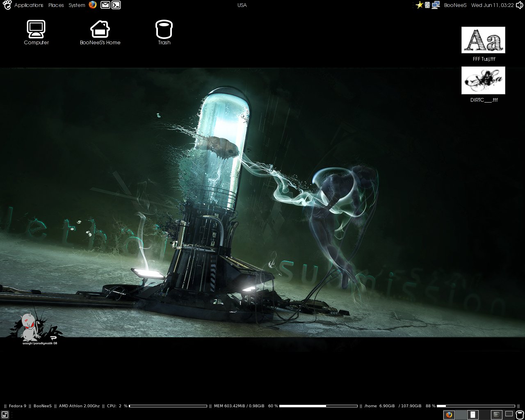Click the DIRTC___.ttf file name label

click(484, 100)
